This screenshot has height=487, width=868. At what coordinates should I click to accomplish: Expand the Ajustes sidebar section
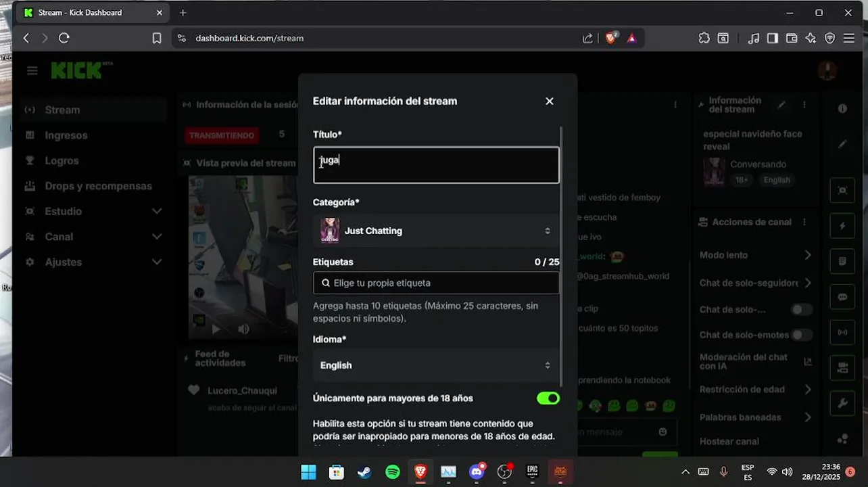(94, 262)
